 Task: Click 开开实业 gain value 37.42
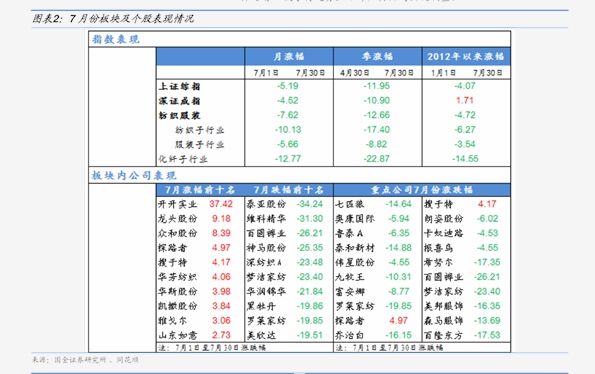click(221, 204)
